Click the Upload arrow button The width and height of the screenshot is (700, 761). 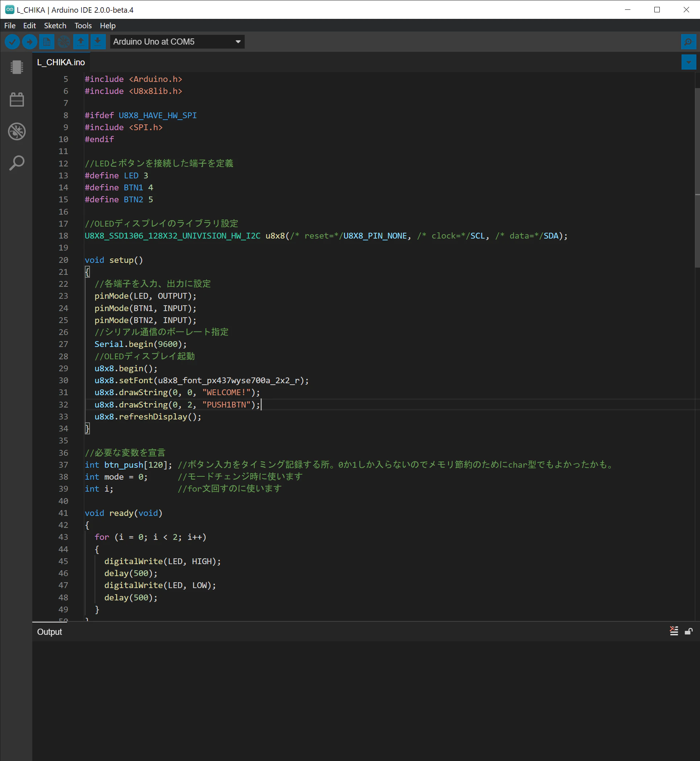(x=30, y=42)
